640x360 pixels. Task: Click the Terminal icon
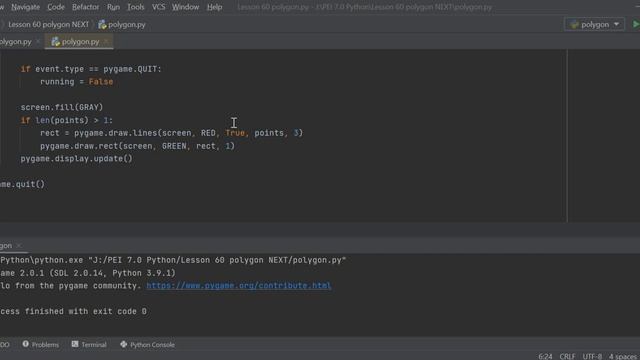(x=75, y=344)
